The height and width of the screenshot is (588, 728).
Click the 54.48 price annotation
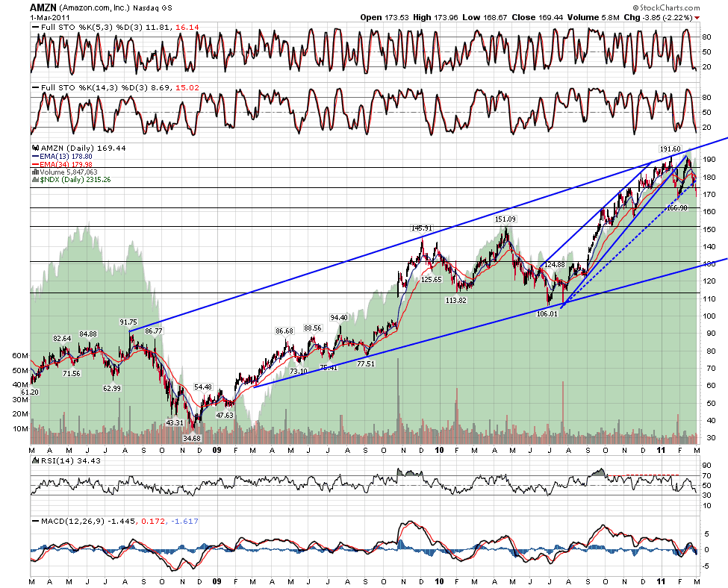coord(203,387)
